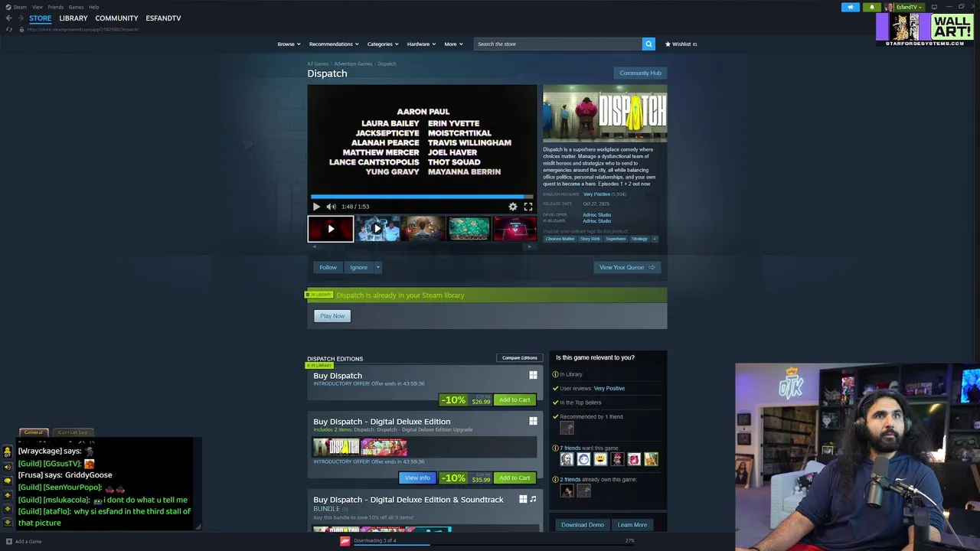Add Buy Dispatch base edition to cart
Image resolution: width=980 pixels, height=551 pixels.
pyautogui.click(x=514, y=399)
